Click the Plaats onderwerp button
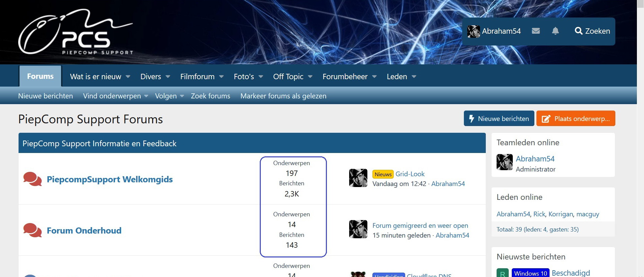 pos(576,119)
